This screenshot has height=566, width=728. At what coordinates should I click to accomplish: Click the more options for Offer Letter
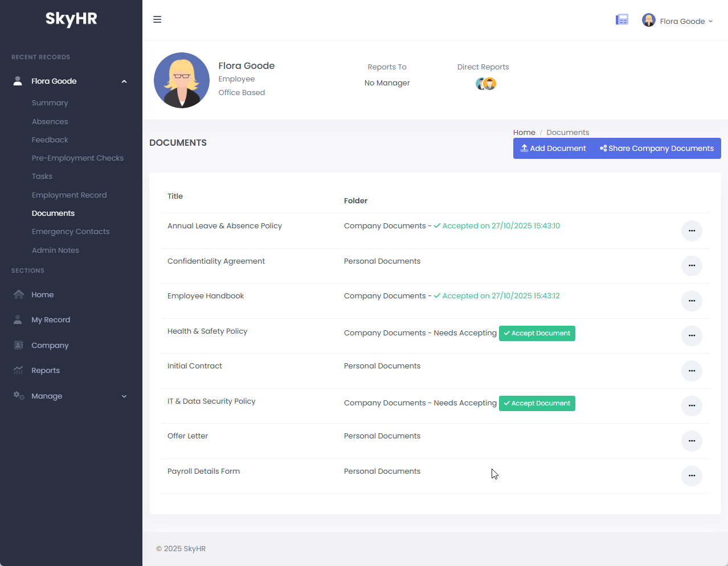692,441
